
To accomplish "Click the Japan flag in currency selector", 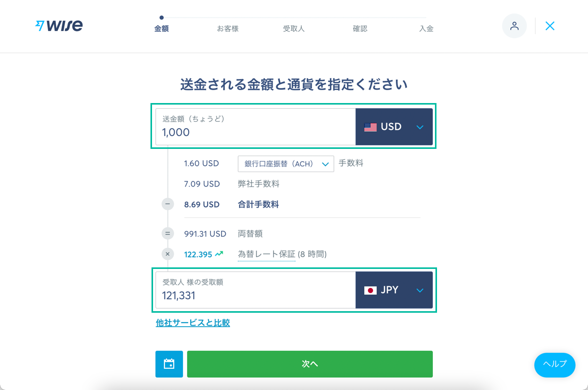I will pos(370,291).
